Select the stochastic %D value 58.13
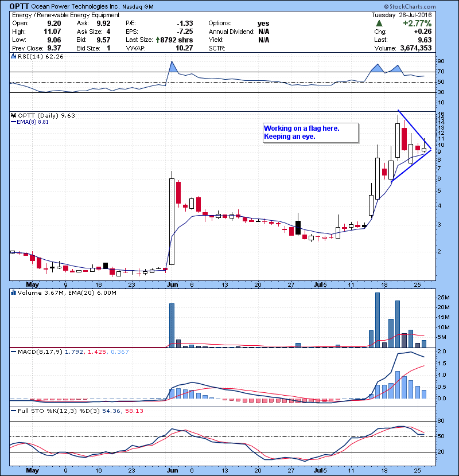Image resolution: width=459 pixels, height=476 pixels. click(x=134, y=411)
